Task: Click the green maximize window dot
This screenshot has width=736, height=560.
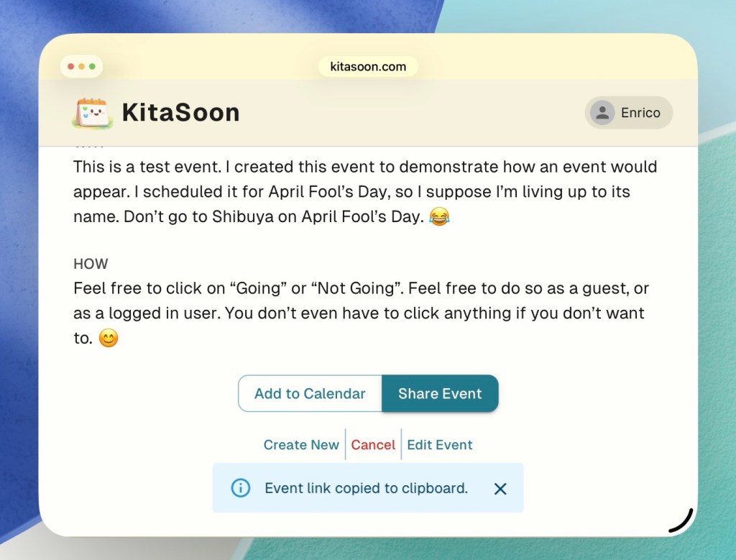Action: (92, 67)
